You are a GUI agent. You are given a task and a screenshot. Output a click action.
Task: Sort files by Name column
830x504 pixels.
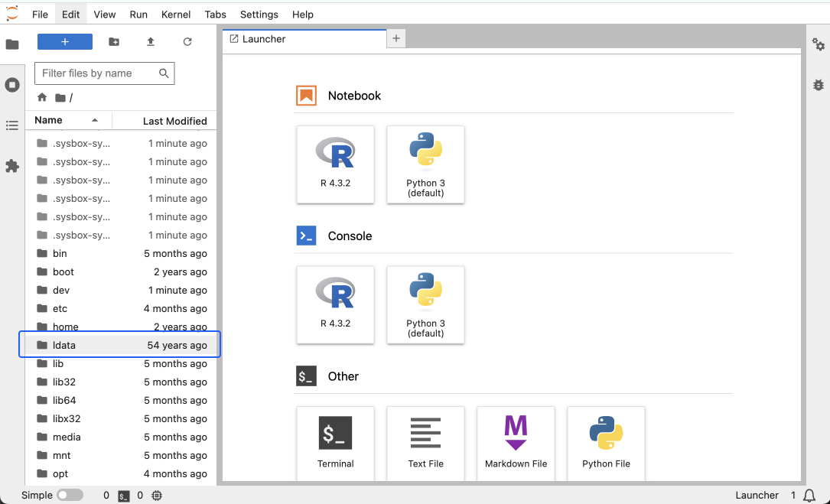69,120
